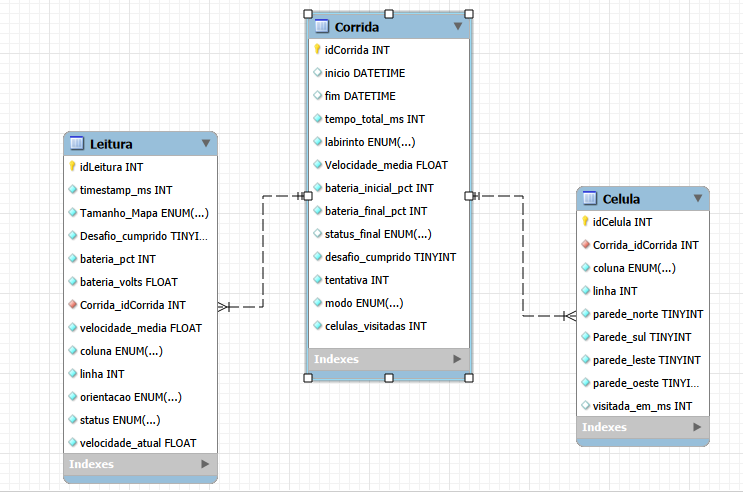Click the diamond icon beside tentativa INT
The image size is (743, 492).
(x=317, y=279)
